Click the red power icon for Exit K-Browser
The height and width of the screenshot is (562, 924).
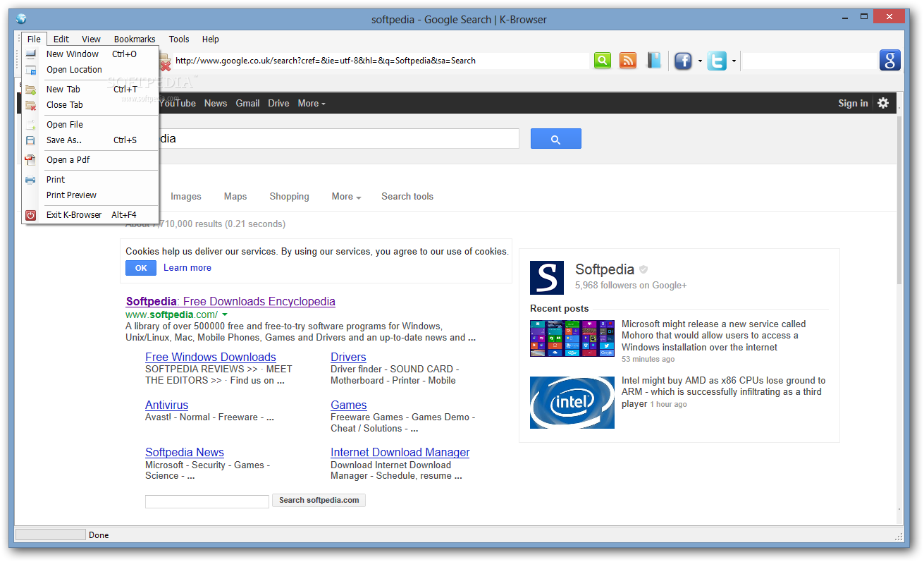(x=31, y=215)
